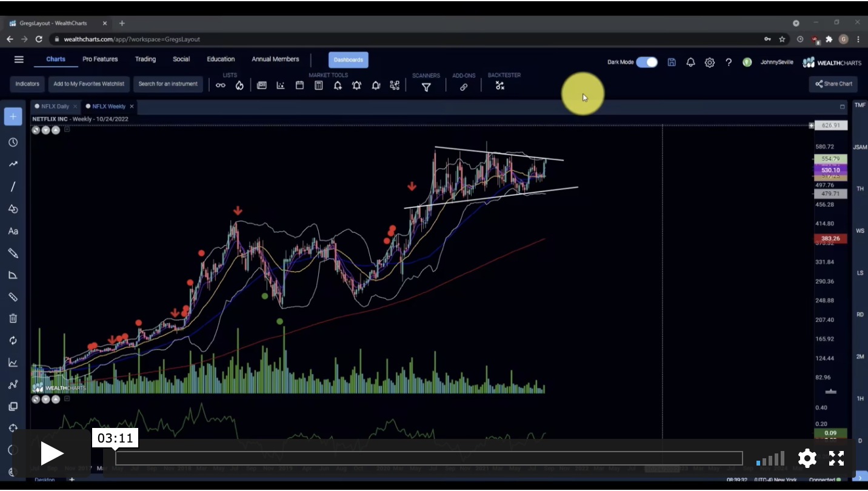The image size is (868, 491).
Task: Click the trash delete drawings icon
Action: pyautogui.click(x=13, y=318)
